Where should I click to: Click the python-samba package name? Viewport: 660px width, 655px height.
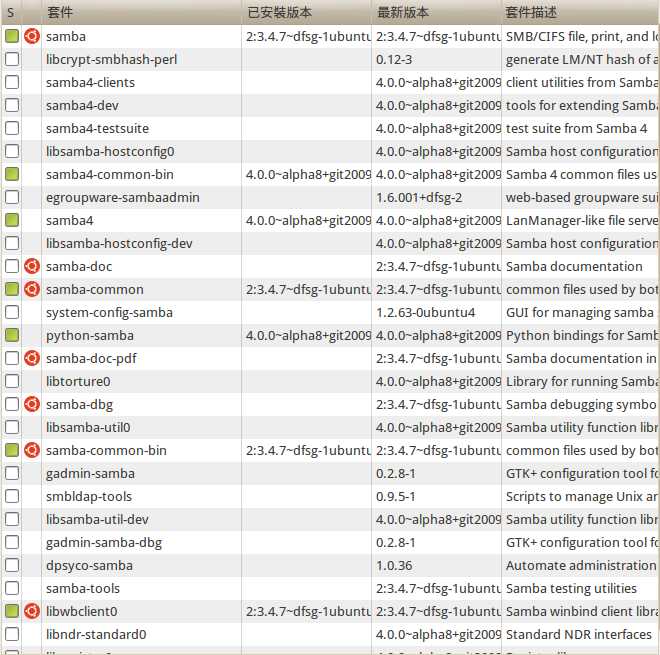pyautogui.click(x=90, y=335)
